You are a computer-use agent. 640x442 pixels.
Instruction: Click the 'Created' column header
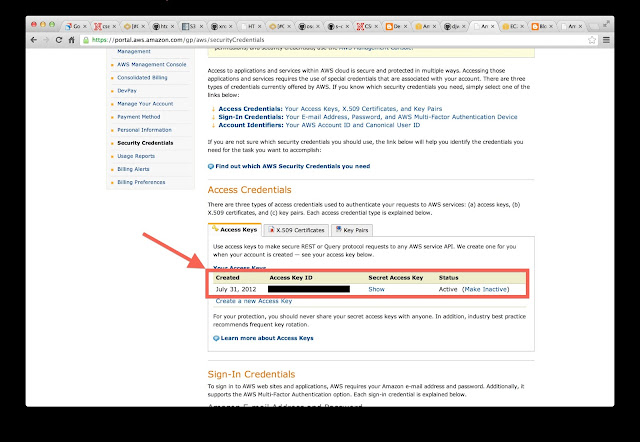(x=227, y=278)
